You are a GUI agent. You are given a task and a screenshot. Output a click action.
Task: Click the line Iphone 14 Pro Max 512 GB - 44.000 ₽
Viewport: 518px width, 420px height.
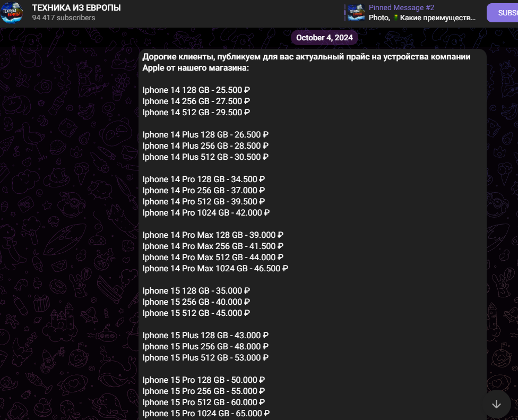point(213,258)
